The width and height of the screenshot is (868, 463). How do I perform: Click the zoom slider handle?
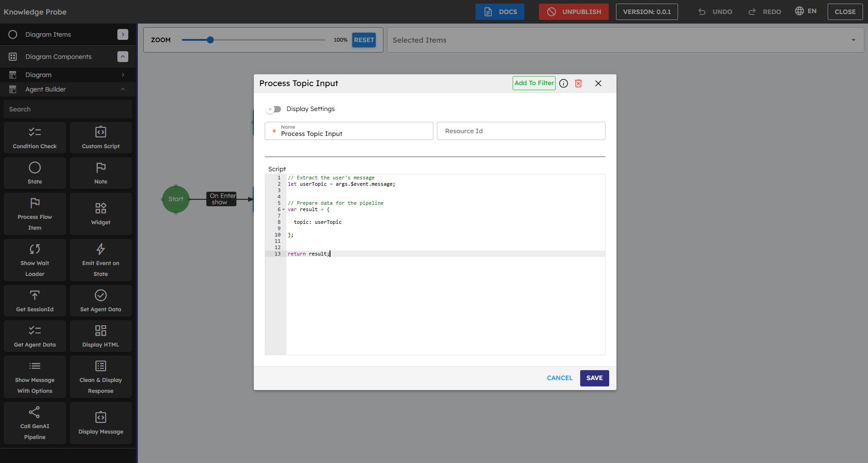[210, 40]
